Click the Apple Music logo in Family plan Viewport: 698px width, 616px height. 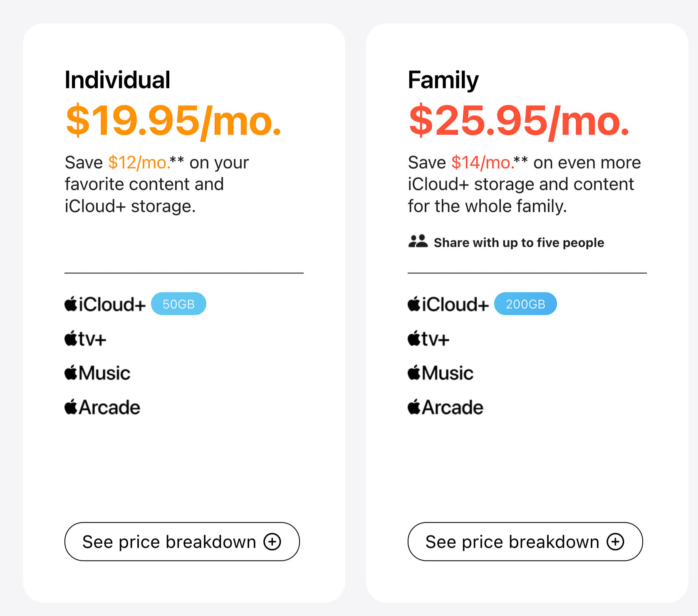[441, 372]
